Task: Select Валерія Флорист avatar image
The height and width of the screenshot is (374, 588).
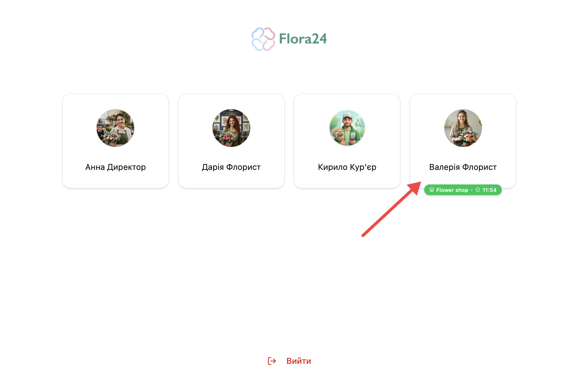Action: point(463,128)
